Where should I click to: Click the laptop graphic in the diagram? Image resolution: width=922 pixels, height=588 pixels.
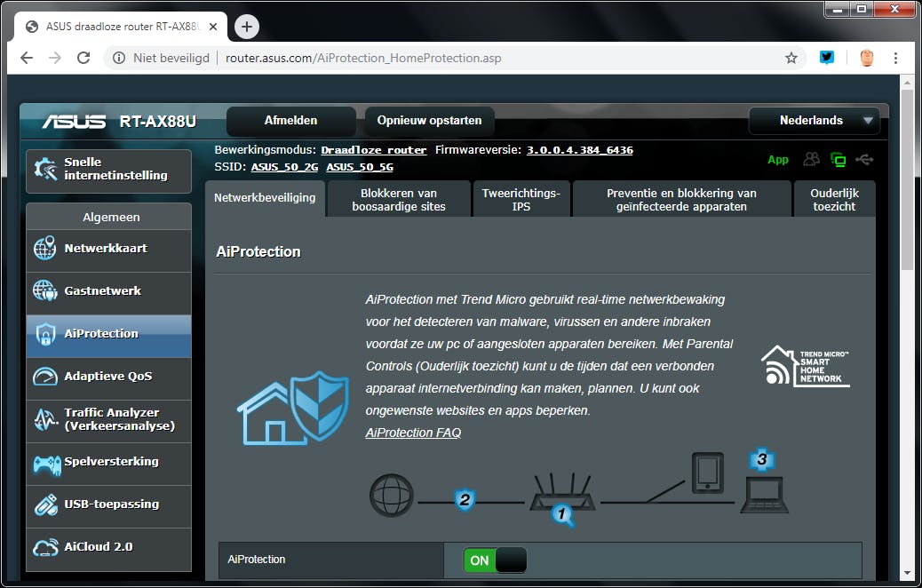(x=764, y=495)
